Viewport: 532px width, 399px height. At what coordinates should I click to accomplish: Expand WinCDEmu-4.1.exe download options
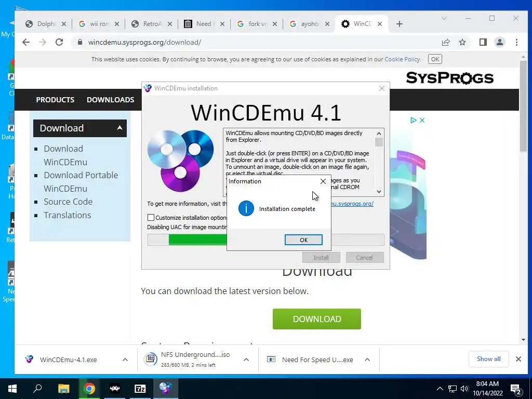[125, 360]
